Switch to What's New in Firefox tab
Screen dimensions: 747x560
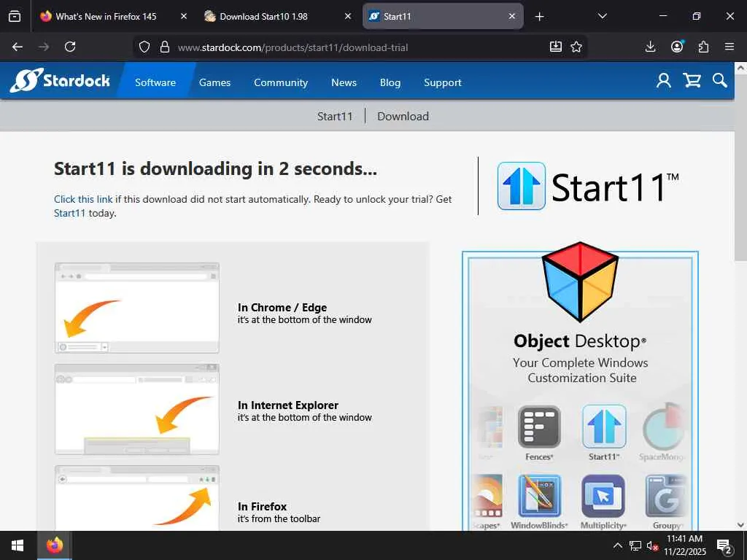pyautogui.click(x=106, y=16)
